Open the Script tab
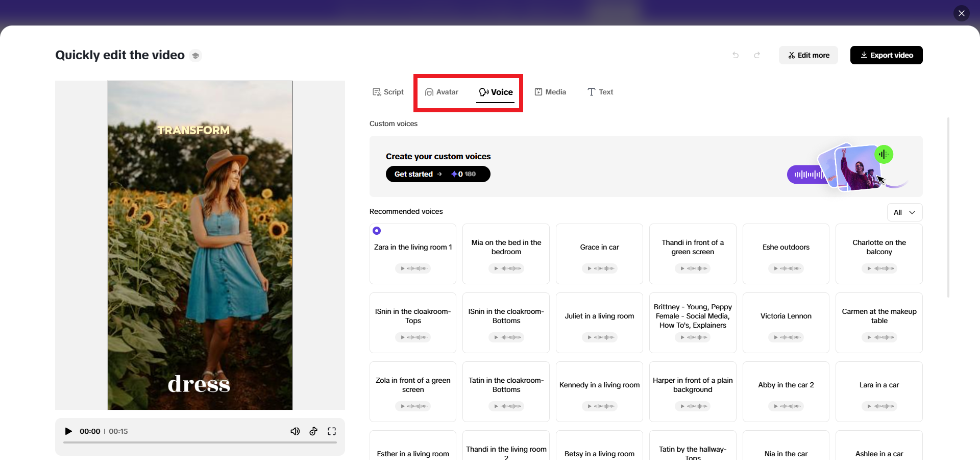This screenshot has height=468, width=980. (388, 92)
